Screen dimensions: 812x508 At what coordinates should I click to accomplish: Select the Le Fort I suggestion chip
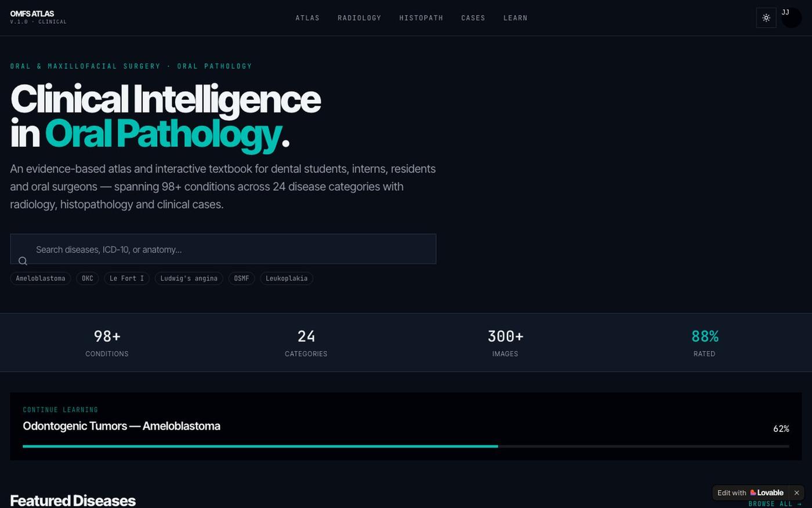(x=126, y=279)
